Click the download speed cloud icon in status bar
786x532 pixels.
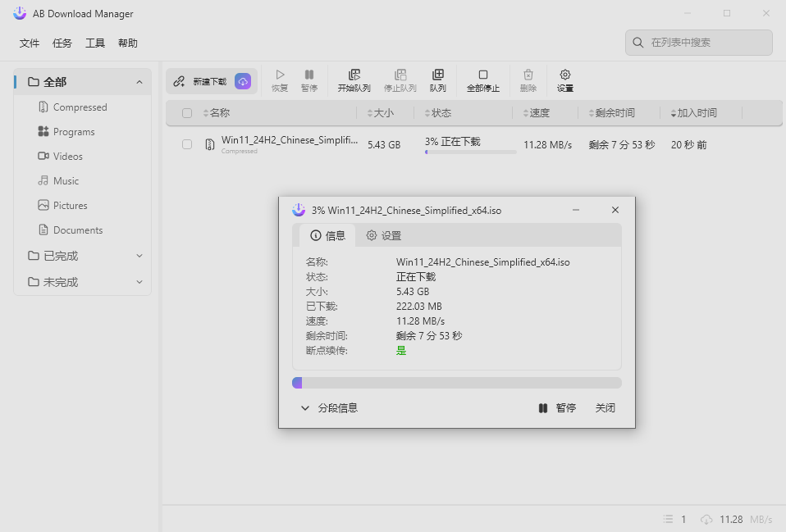pyautogui.click(x=706, y=519)
